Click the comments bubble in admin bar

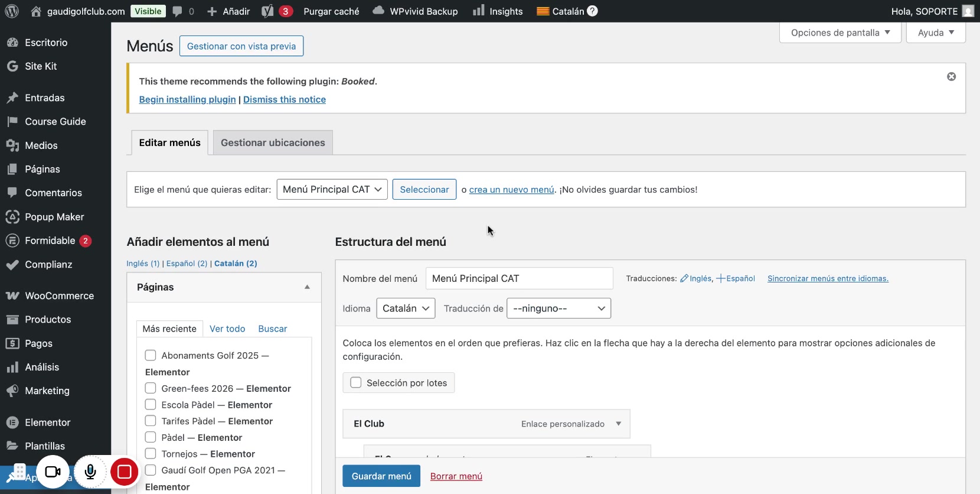coord(178,11)
